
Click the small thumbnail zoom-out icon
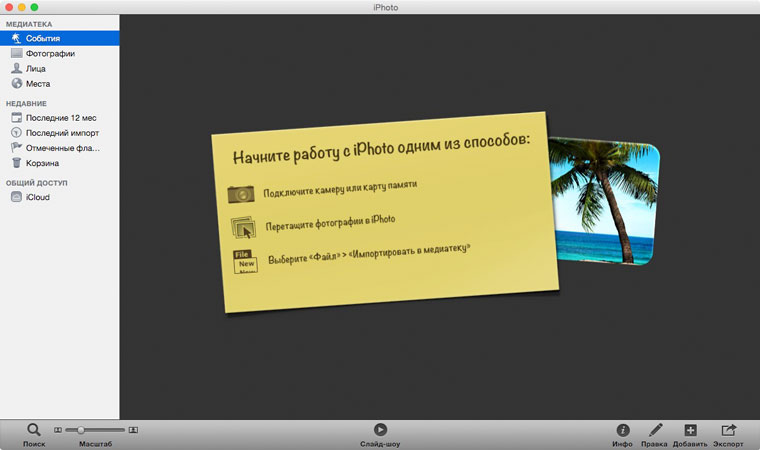[58, 430]
